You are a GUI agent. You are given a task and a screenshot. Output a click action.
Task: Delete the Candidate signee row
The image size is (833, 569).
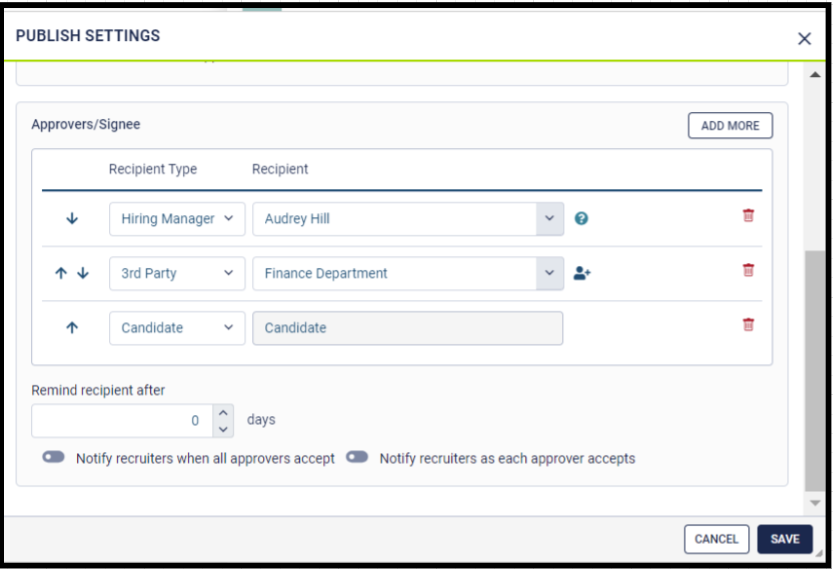[x=748, y=324]
